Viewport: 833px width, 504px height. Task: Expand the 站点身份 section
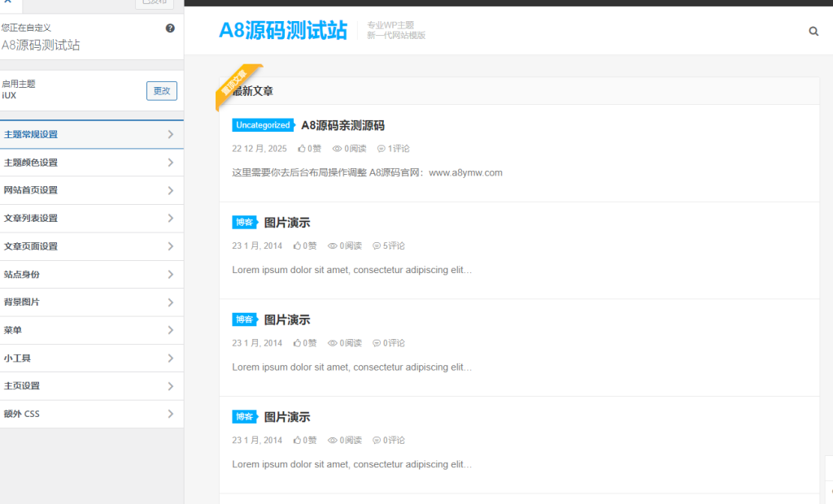click(92, 274)
